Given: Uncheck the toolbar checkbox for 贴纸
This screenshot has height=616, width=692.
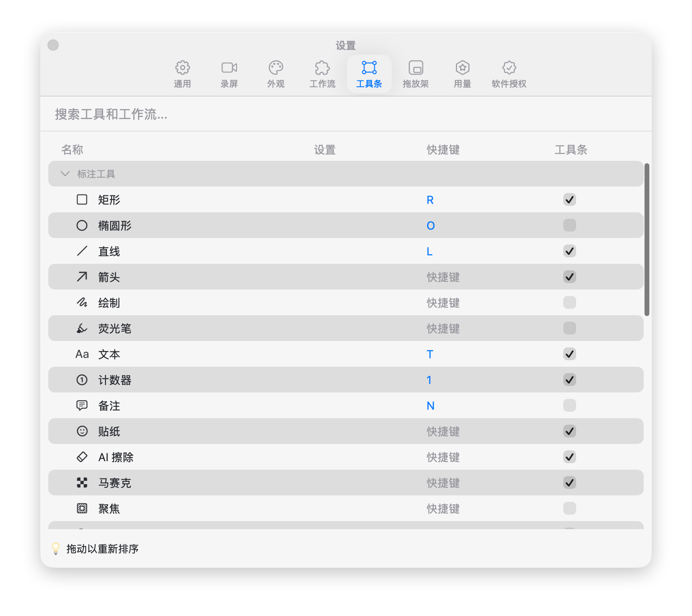Looking at the screenshot, I should coord(570,431).
